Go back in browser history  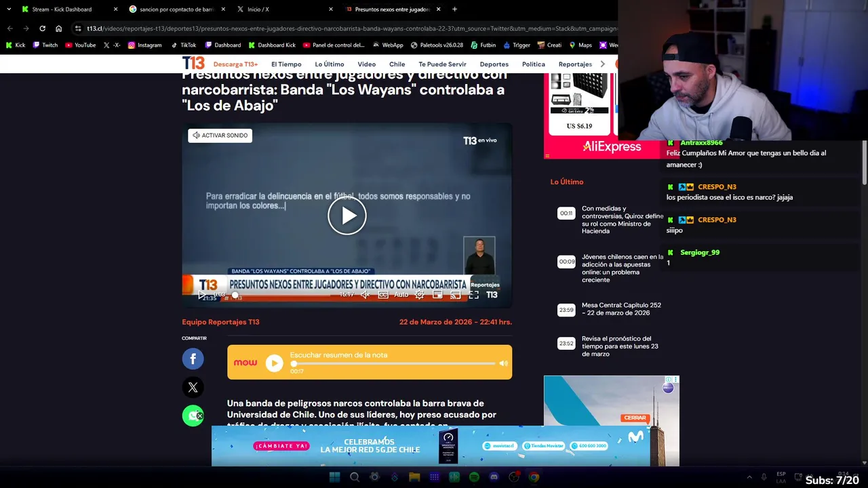click(9, 28)
